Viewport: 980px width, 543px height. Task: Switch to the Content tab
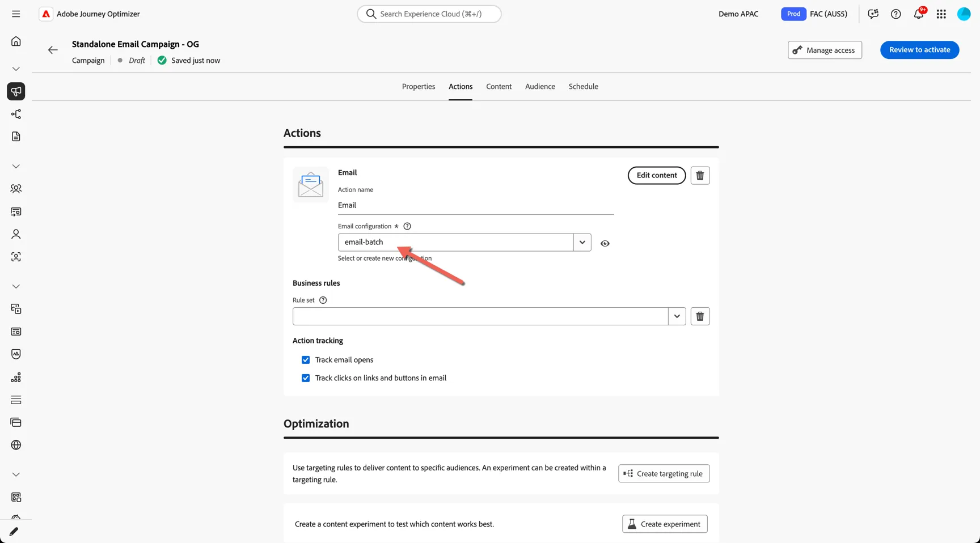click(499, 87)
